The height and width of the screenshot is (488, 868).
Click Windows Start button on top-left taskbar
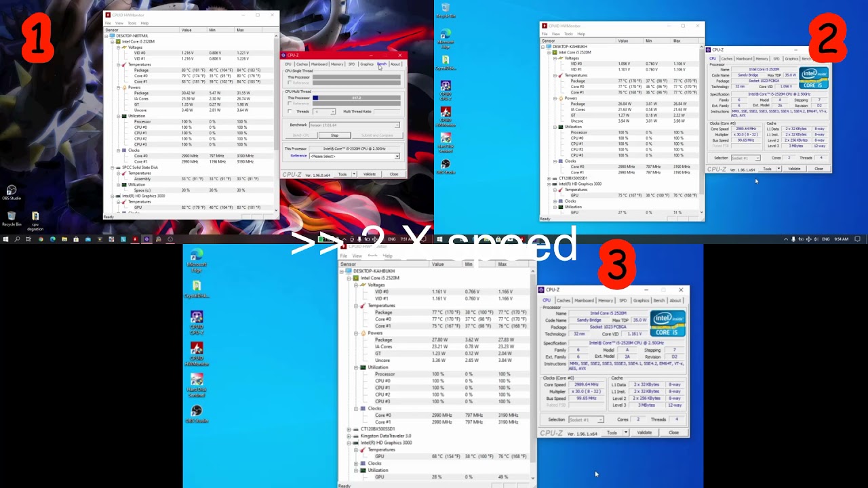click(5, 239)
